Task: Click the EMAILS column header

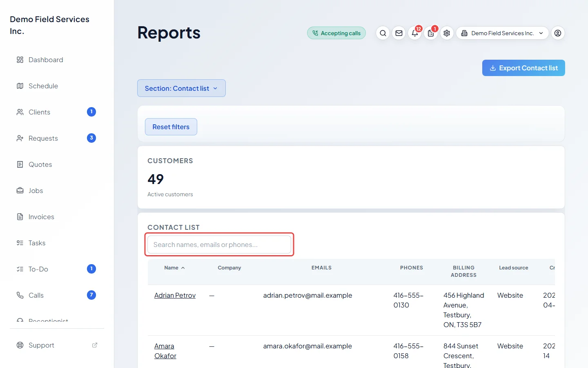Action: click(x=321, y=268)
